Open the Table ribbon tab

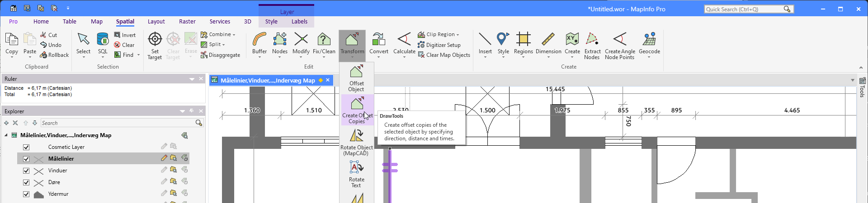click(70, 21)
